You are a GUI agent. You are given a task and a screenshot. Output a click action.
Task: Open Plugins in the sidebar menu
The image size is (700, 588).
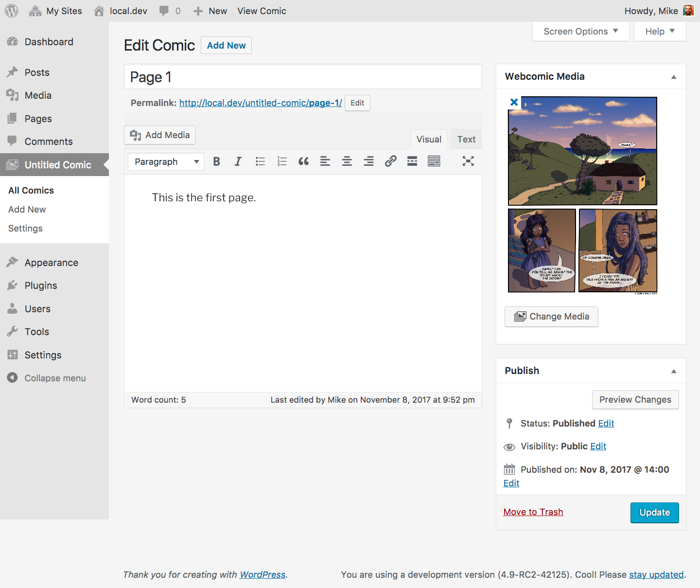(41, 285)
